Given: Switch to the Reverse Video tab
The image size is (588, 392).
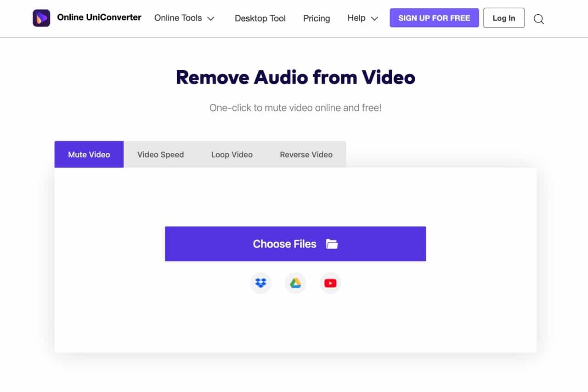Looking at the screenshot, I should click(x=306, y=154).
